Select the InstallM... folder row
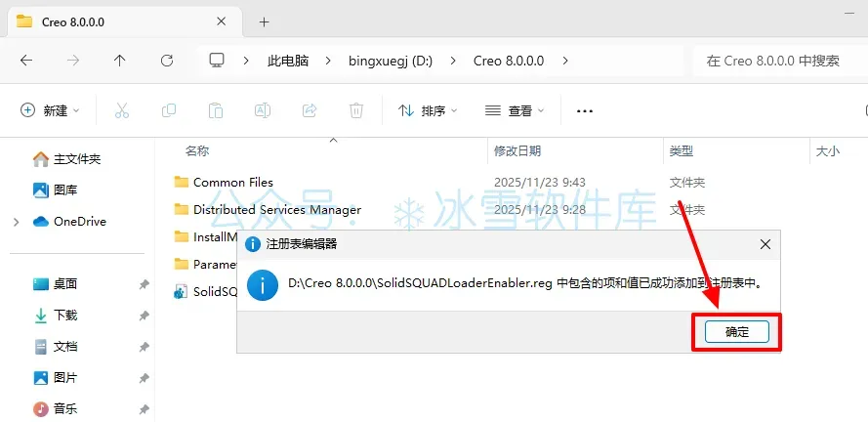Viewport: 868px width, 422px height. [x=205, y=237]
